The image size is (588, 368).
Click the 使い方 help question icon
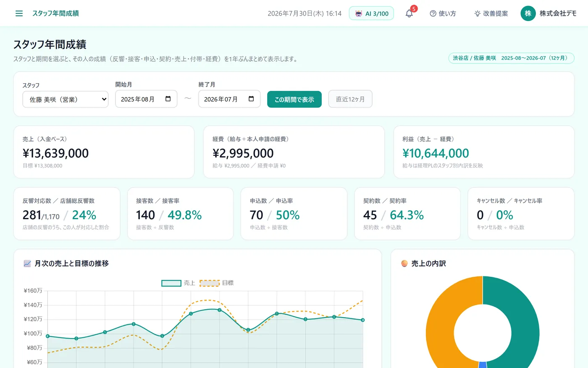(x=433, y=13)
